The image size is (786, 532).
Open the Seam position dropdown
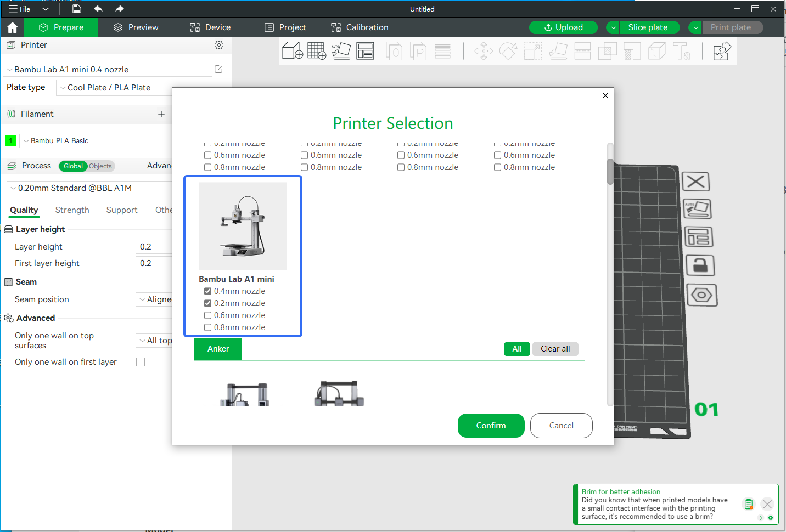[155, 299]
